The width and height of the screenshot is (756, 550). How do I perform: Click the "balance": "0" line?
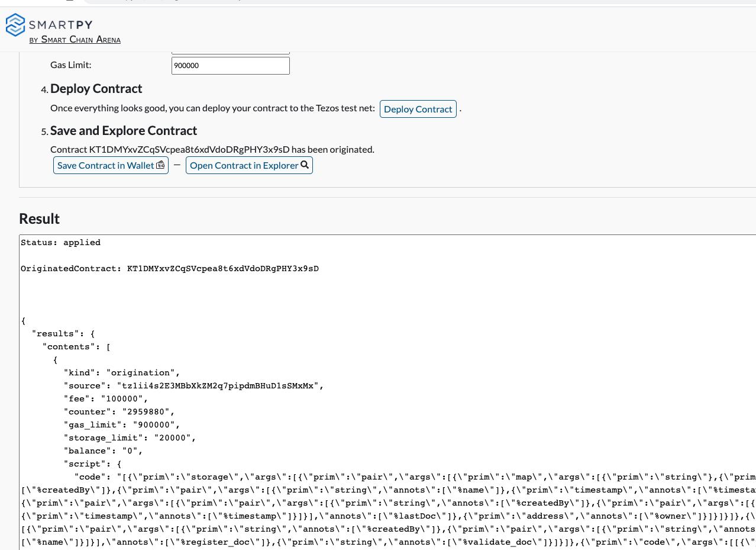[x=104, y=451]
